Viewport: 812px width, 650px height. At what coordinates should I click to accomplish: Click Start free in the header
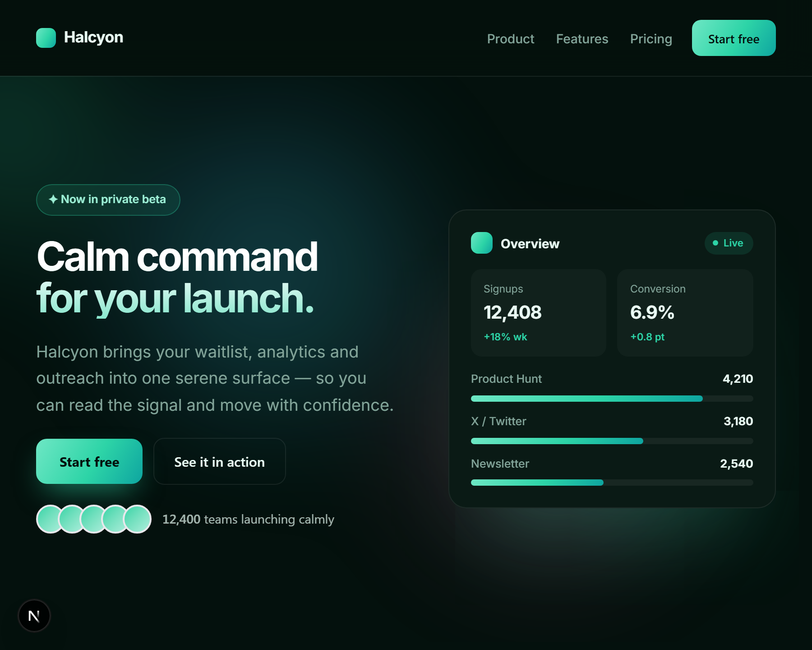click(x=734, y=38)
